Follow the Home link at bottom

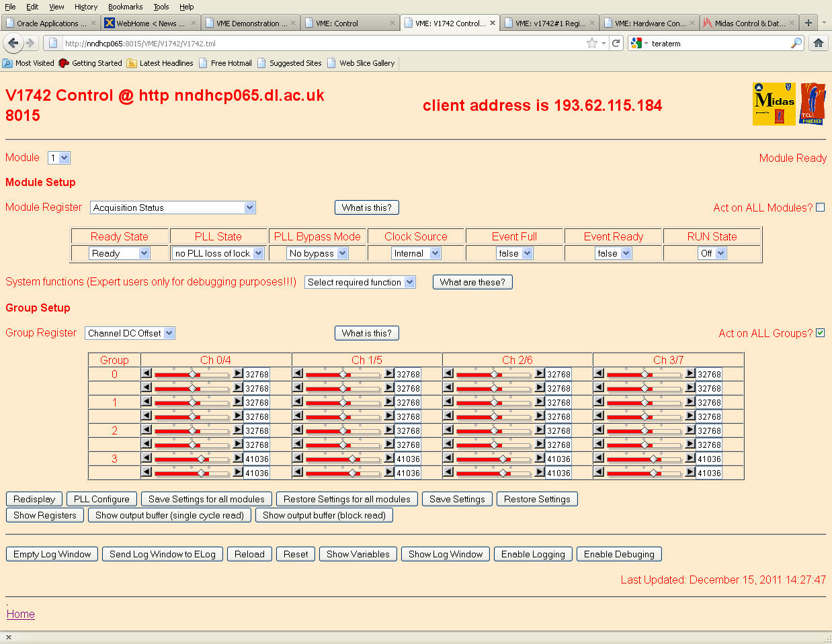click(x=21, y=614)
